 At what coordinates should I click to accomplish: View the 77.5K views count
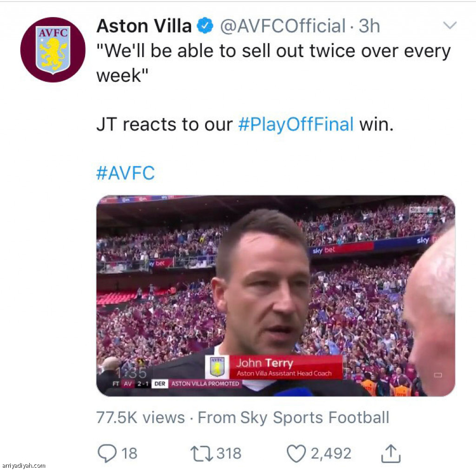tap(140, 418)
